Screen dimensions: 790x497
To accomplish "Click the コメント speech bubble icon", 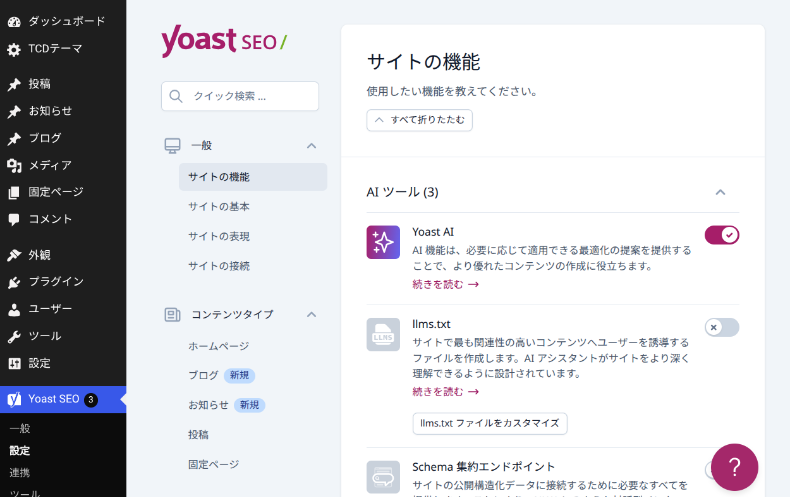I will pos(14,219).
